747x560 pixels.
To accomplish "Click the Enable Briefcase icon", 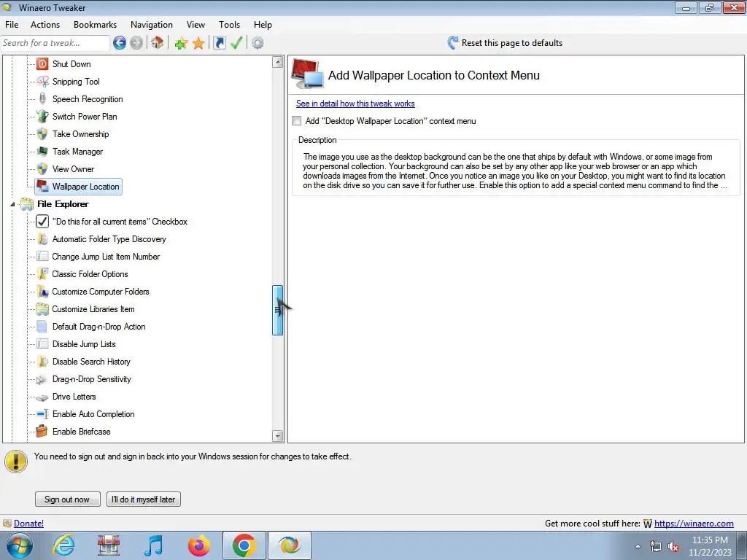I will (x=42, y=432).
